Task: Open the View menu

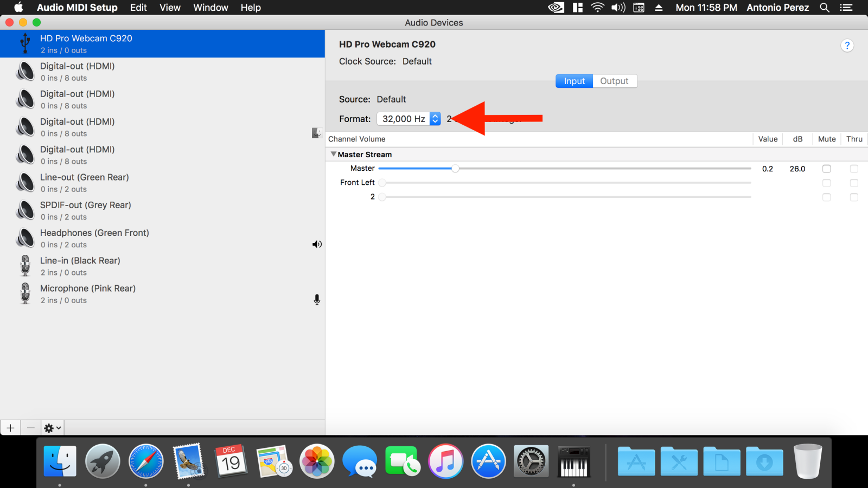Action: 170,8
